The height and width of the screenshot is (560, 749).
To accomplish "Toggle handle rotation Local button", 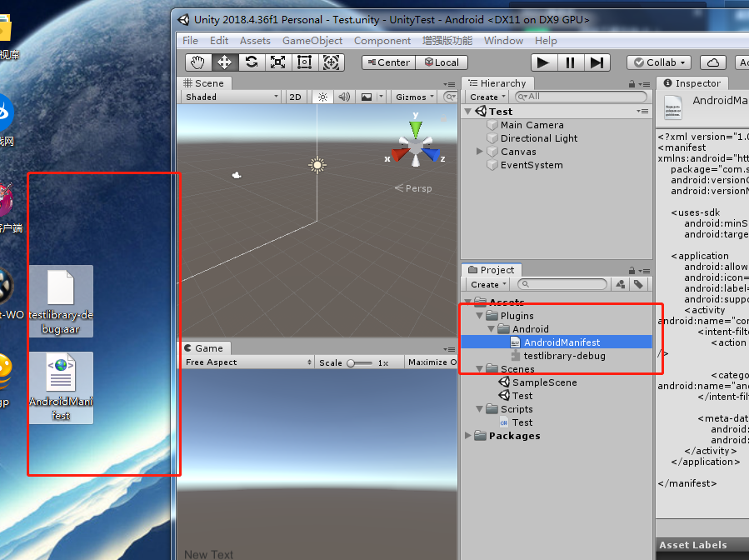I will (x=442, y=62).
